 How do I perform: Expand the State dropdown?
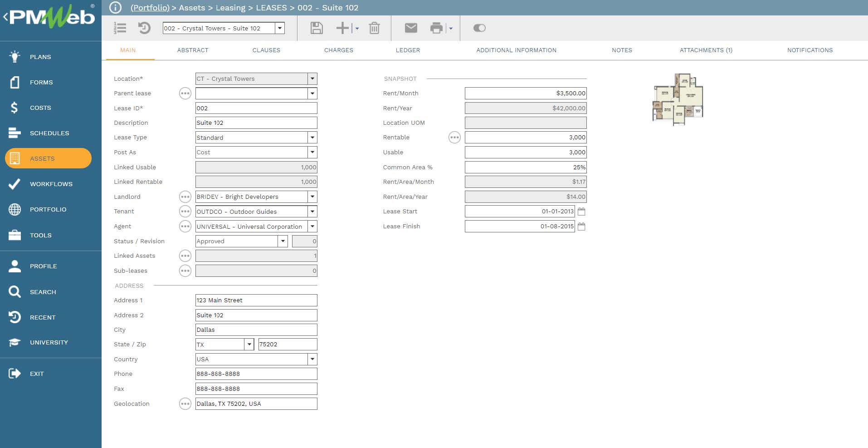[249, 344]
